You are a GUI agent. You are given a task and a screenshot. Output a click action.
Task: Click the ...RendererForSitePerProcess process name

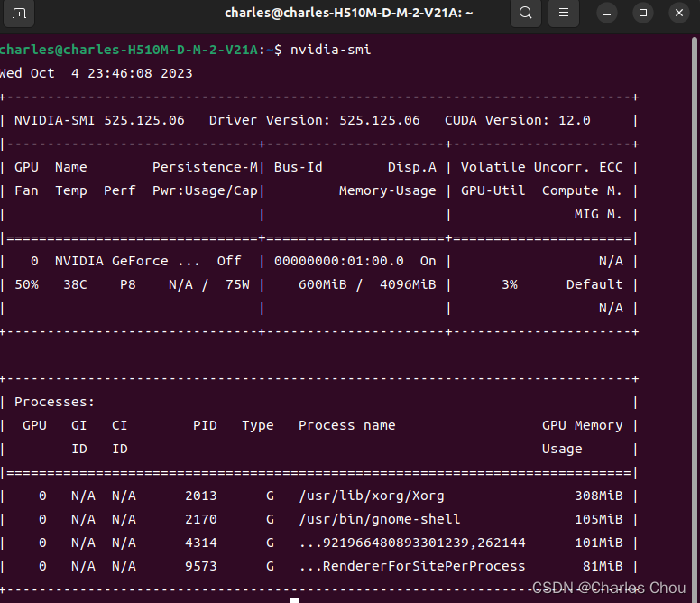(412, 566)
